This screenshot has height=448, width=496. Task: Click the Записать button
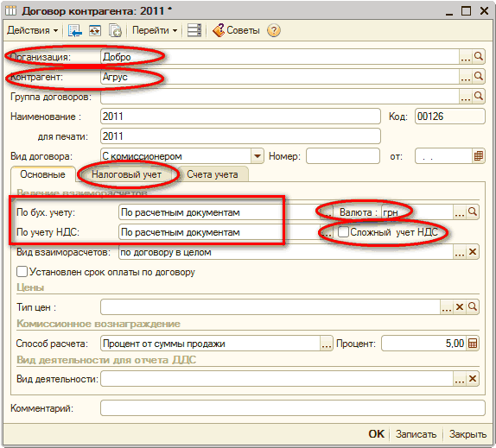pos(416,434)
